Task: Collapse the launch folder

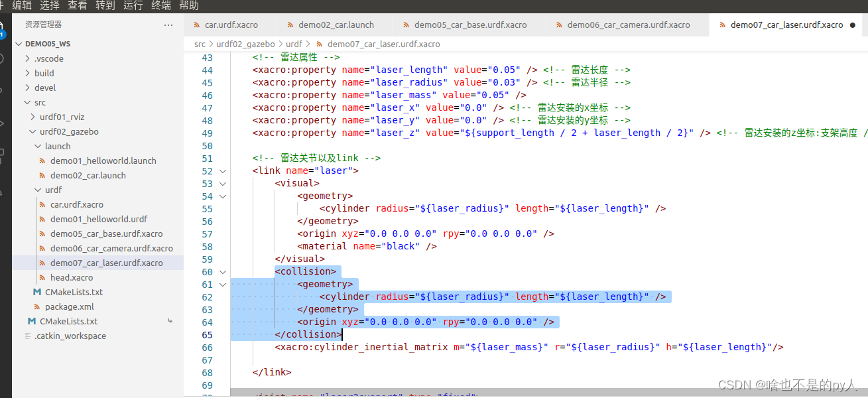Action: (x=38, y=146)
